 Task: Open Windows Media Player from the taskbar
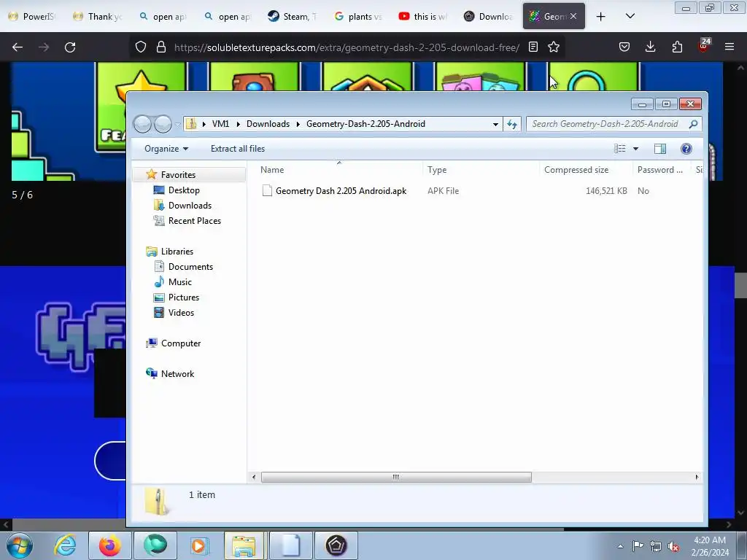199,545
